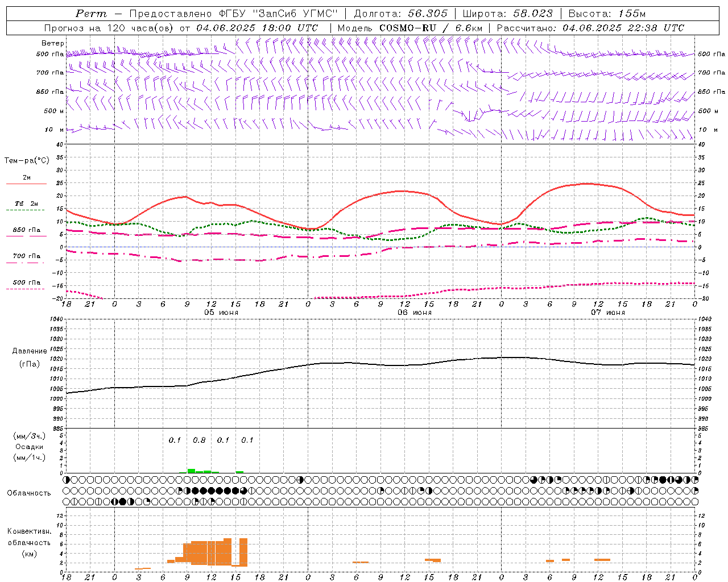Click the "Ветер" wind panel label
Image resolution: width=728 pixels, height=582 pixels.
pyautogui.click(x=53, y=43)
